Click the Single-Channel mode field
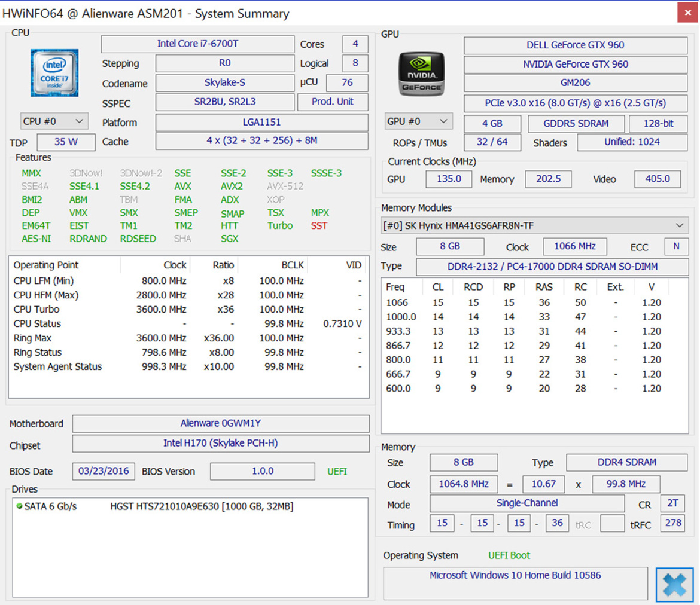Image resolution: width=700 pixels, height=605 pixels. tap(526, 503)
